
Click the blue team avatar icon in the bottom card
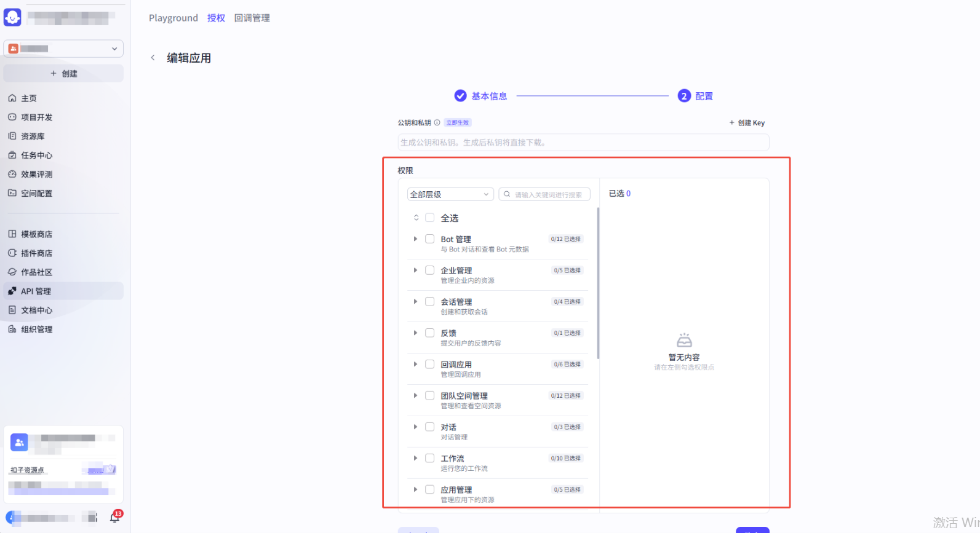[19, 442]
